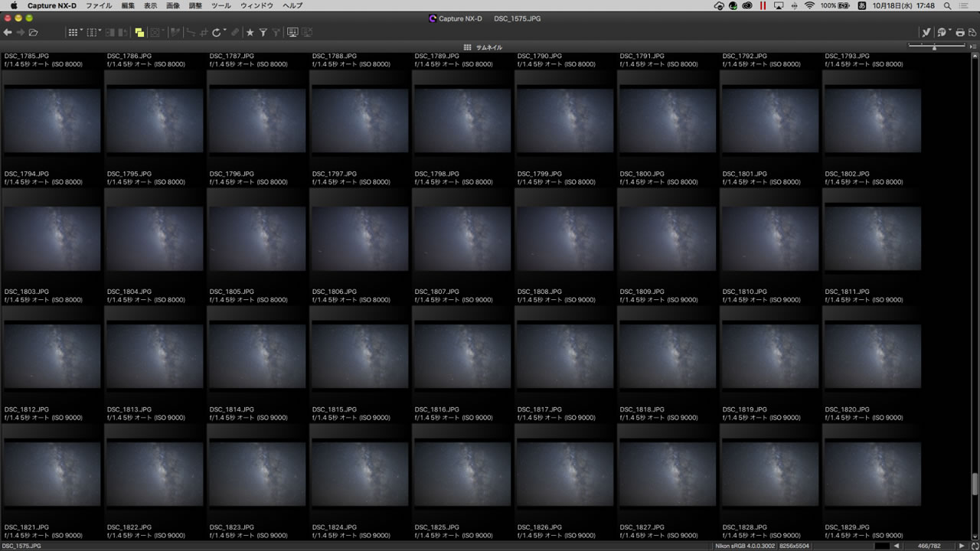Click the convert files icon

coord(942,33)
